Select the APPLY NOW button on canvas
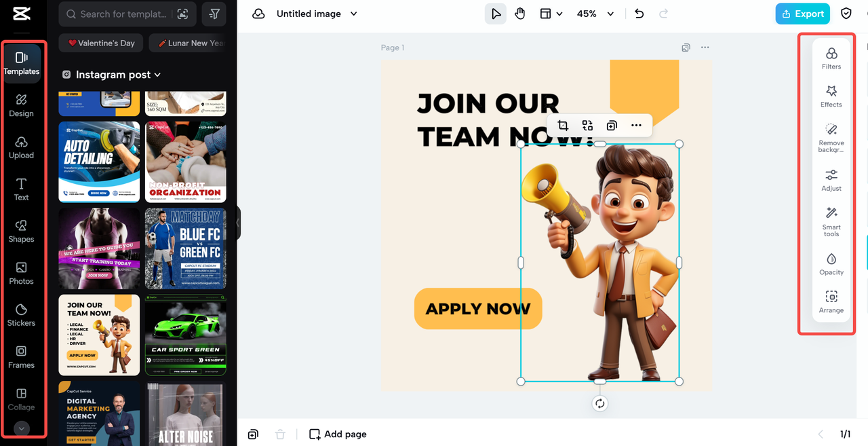Image resolution: width=868 pixels, height=446 pixels. pos(478,309)
